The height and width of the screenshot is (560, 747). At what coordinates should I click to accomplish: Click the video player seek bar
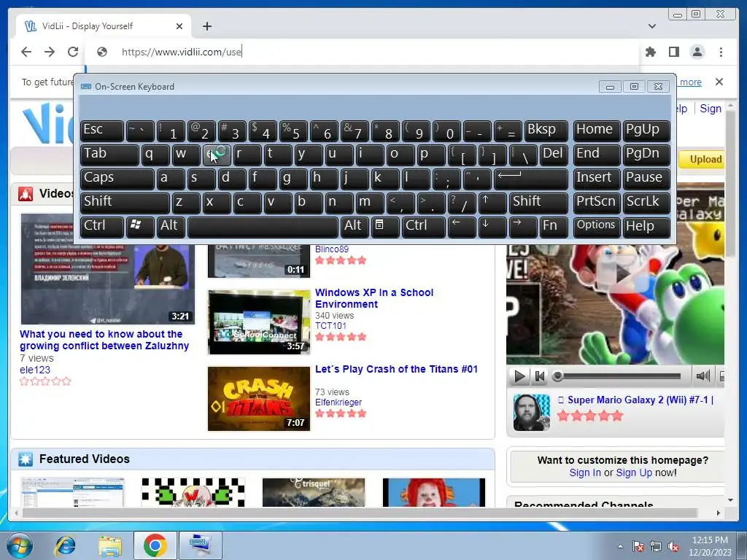(x=619, y=376)
